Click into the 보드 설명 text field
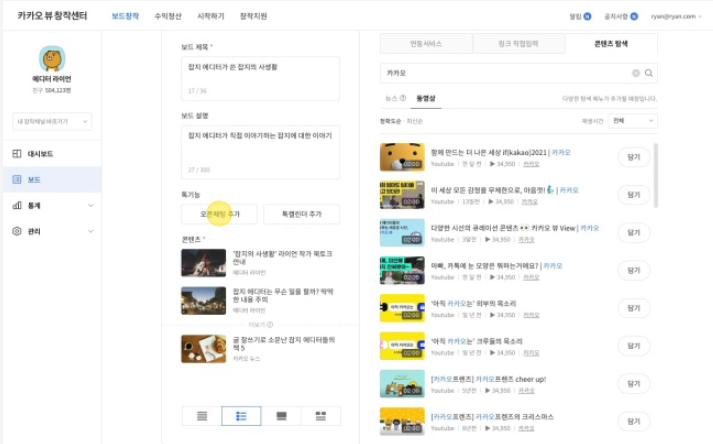713x444 pixels. coord(260,152)
